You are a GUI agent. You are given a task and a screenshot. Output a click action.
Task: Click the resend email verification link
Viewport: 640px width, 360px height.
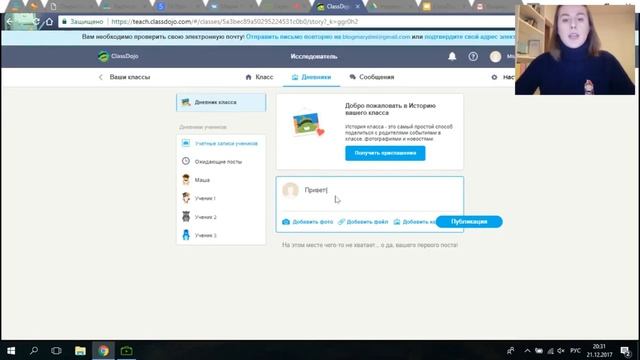[x=328, y=37]
